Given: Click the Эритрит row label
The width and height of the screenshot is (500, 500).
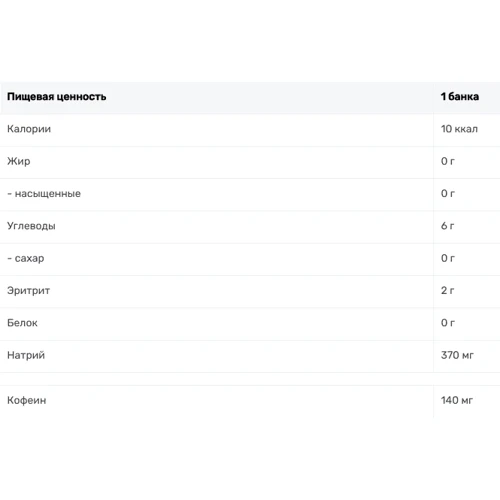Looking at the screenshot, I should (28, 291).
